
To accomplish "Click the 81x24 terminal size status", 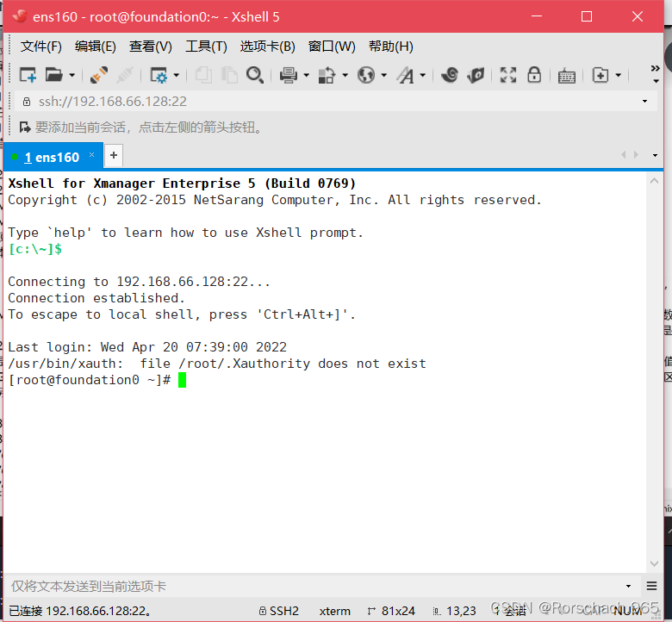I will (x=391, y=611).
